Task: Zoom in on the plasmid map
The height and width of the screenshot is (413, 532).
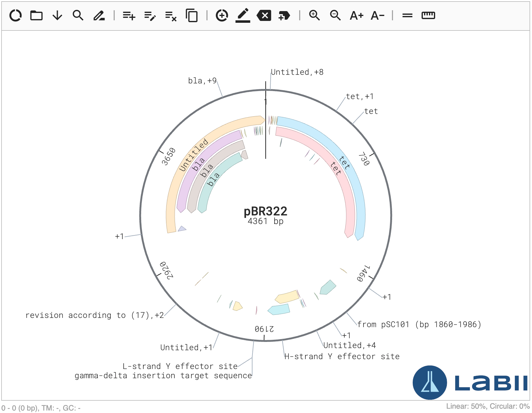Action: click(x=314, y=15)
